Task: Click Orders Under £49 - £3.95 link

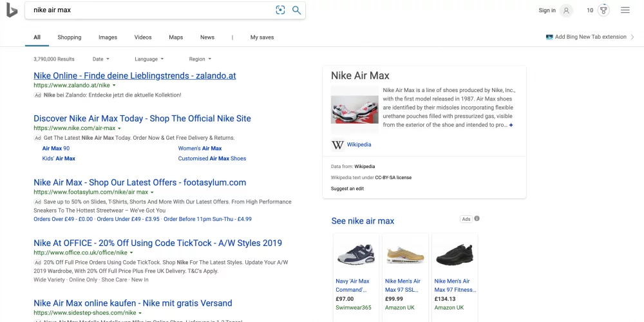Action: point(128,220)
